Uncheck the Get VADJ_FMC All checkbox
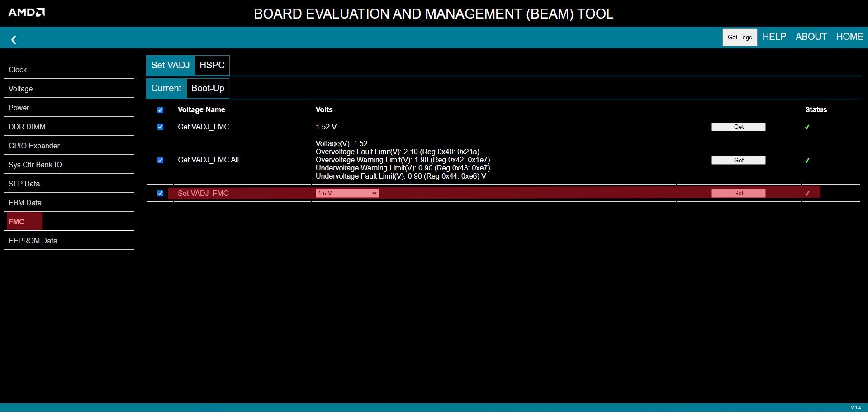 tap(160, 161)
